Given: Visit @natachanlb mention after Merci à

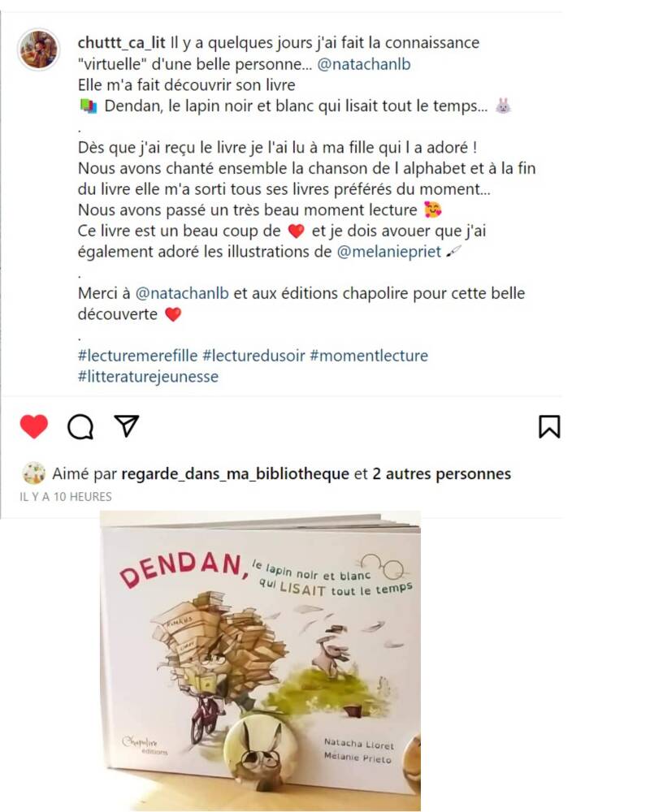Looking at the screenshot, I should (182, 293).
